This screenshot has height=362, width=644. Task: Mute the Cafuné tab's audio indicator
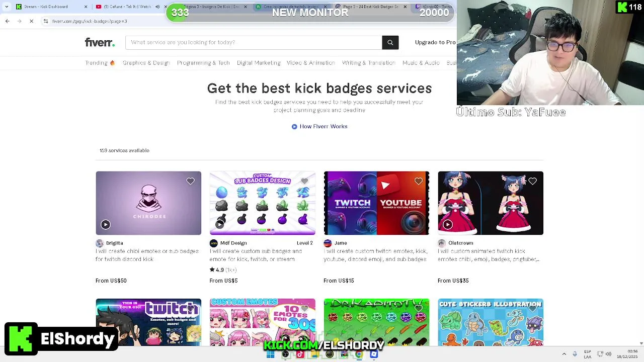click(157, 7)
